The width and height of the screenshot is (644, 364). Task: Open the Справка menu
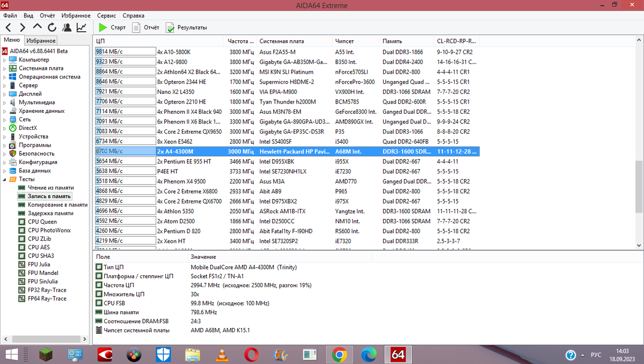coord(133,16)
